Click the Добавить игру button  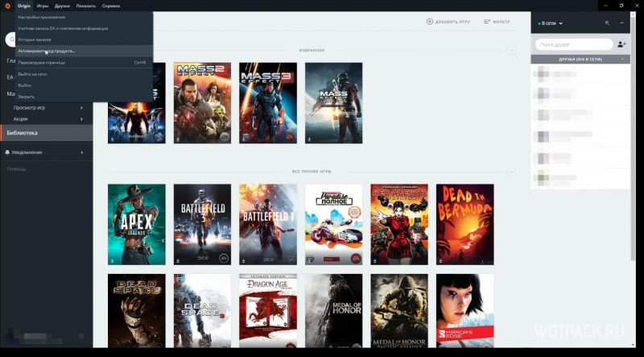pos(448,22)
